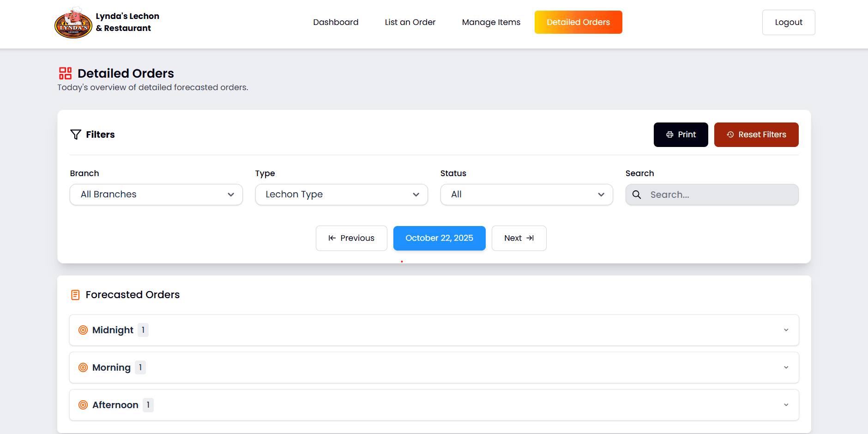Click the Detailed Orders grid icon
Viewport: 868px width, 434px height.
[65, 73]
